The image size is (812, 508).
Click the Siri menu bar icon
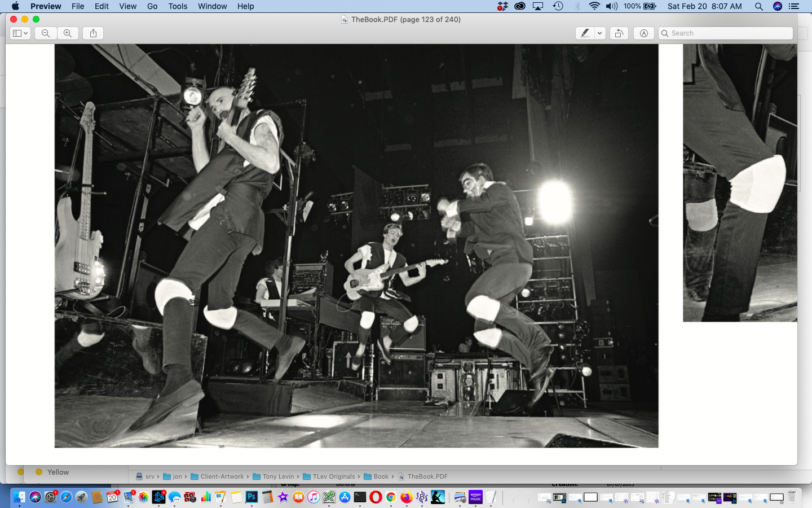[x=778, y=6]
